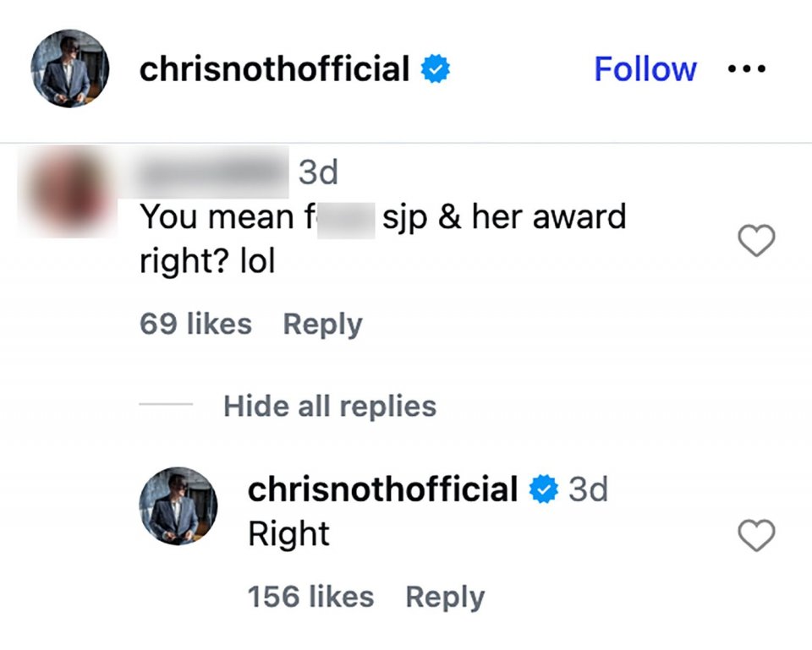The width and height of the screenshot is (812, 650).
Task: Open Reply under the first comment
Action: pos(321,324)
